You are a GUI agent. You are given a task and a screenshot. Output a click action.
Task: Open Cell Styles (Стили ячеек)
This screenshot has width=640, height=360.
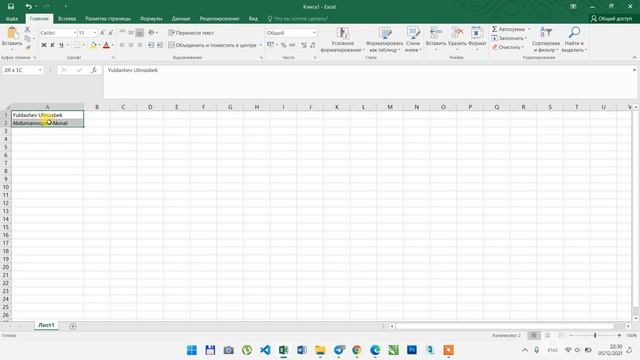413,40
